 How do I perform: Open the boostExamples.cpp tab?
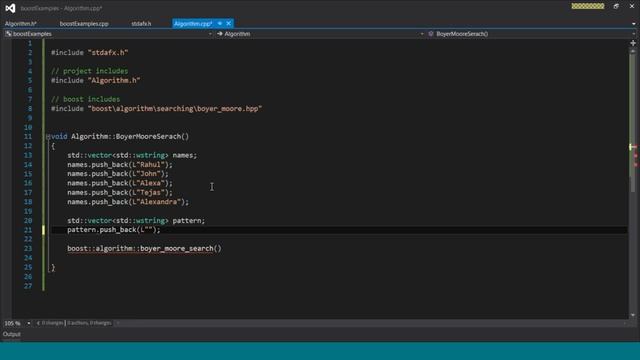[84, 24]
